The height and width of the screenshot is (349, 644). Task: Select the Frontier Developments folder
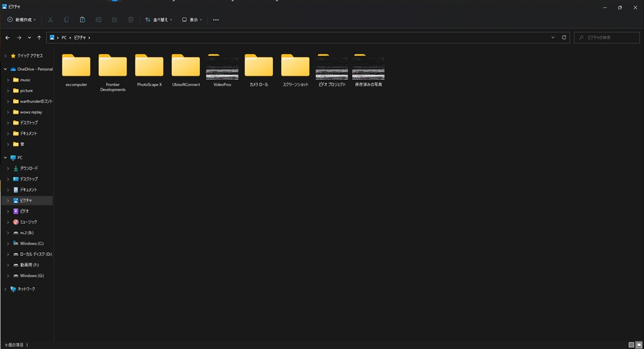coord(113,73)
